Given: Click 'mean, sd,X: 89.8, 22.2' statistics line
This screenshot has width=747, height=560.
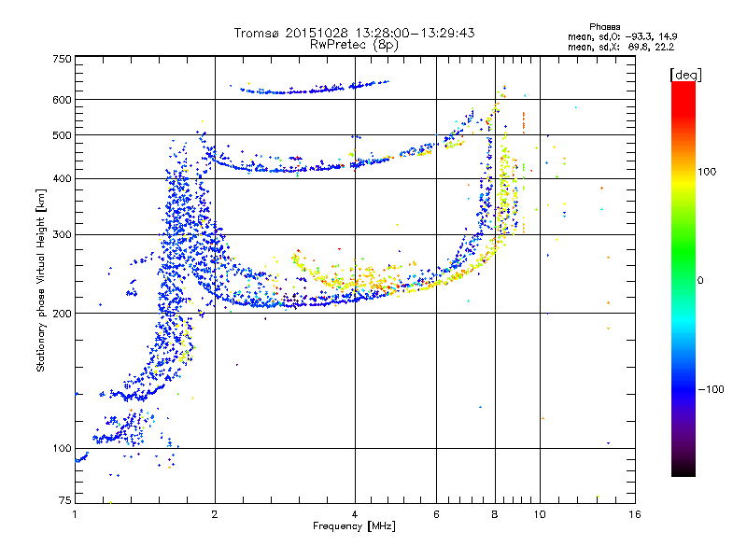Looking at the screenshot, I should pyautogui.click(x=621, y=47).
